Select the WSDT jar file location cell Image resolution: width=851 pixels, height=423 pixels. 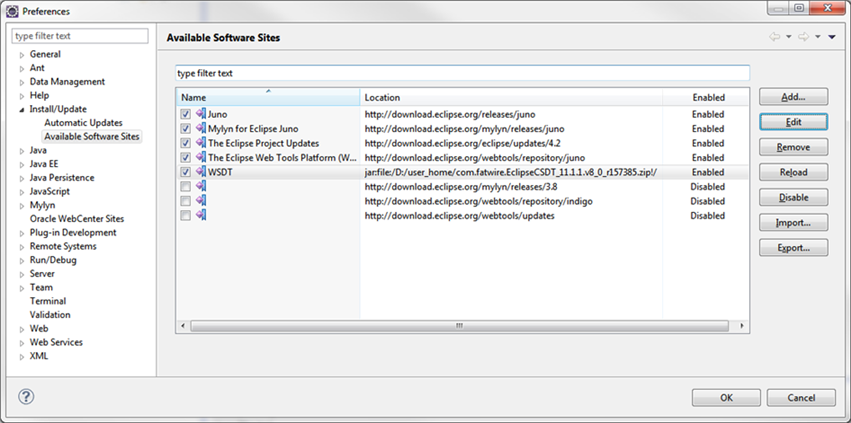[x=511, y=172]
